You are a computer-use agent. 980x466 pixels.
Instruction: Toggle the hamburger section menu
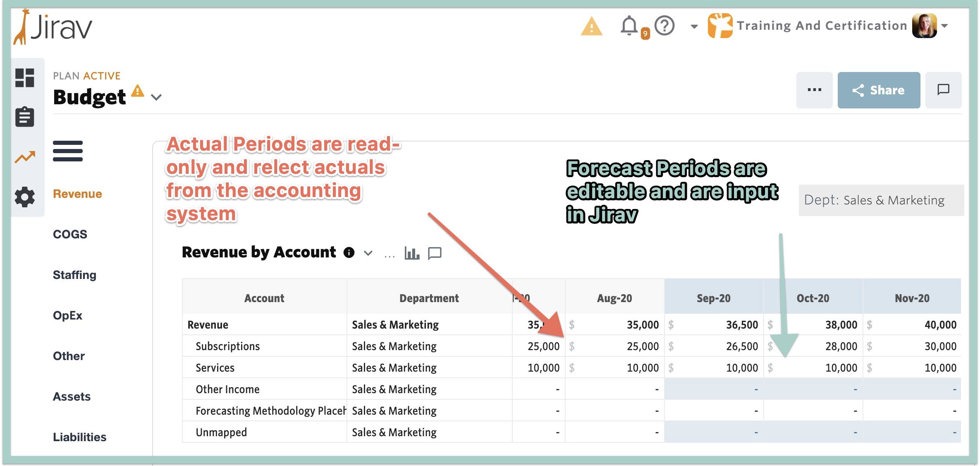pos(68,151)
